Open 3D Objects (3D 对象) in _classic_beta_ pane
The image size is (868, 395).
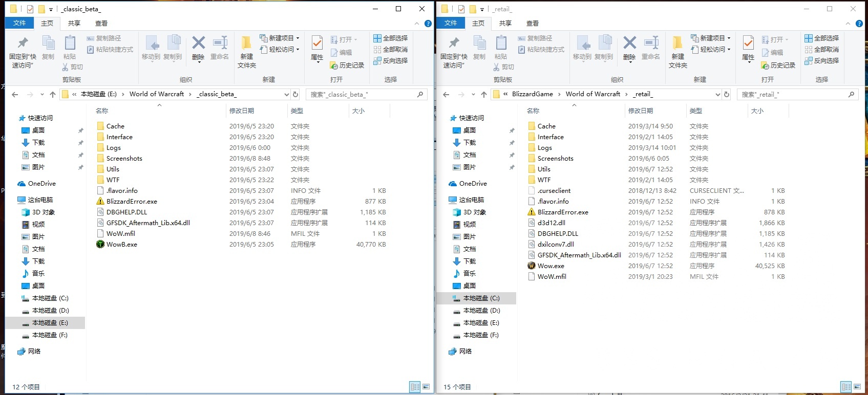coord(38,212)
